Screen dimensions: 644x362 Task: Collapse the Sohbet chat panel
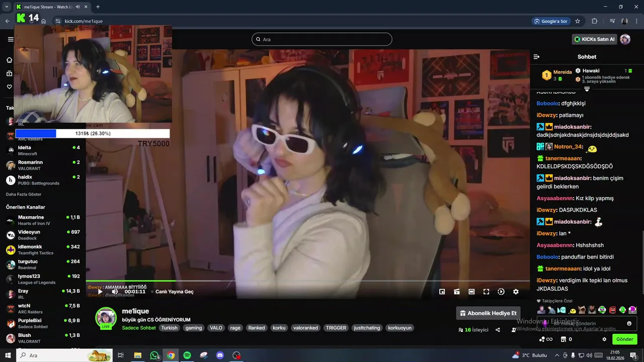click(x=536, y=57)
